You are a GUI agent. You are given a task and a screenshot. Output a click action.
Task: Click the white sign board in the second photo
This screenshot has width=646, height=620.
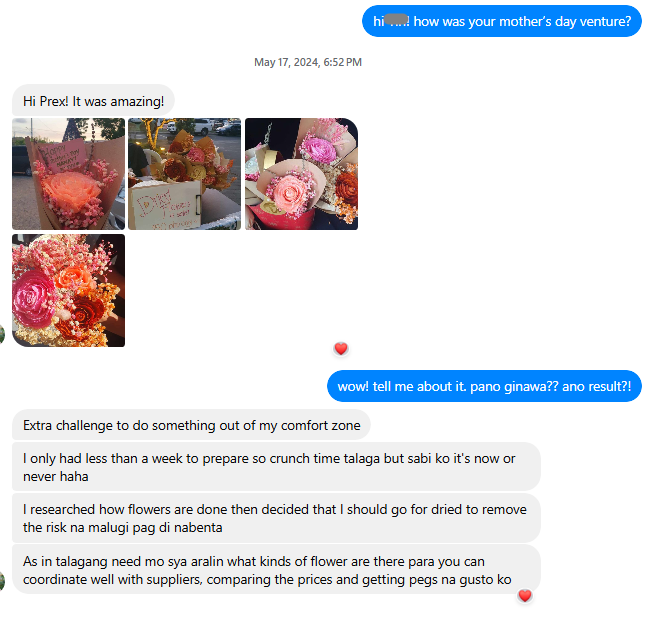pos(166,205)
